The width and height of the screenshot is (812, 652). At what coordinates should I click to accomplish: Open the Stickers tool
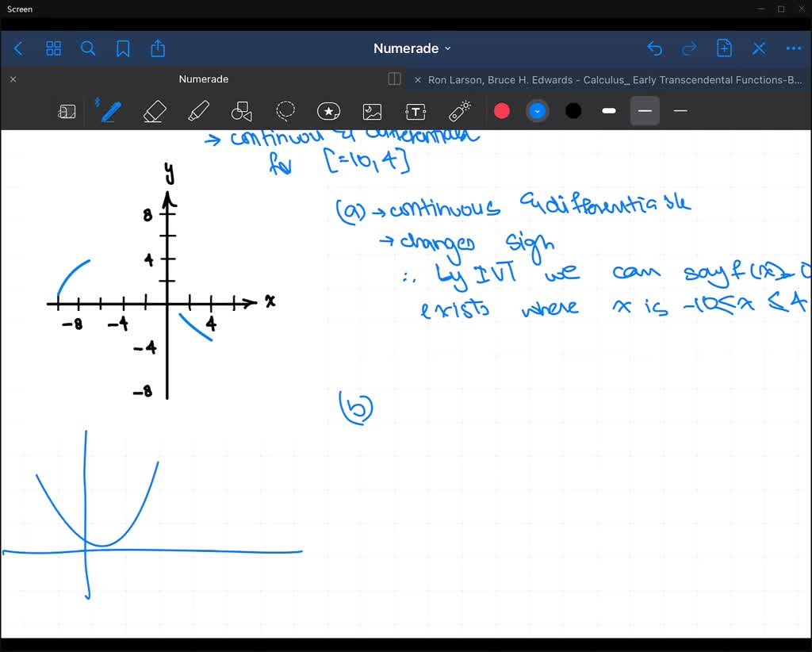coord(328,111)
